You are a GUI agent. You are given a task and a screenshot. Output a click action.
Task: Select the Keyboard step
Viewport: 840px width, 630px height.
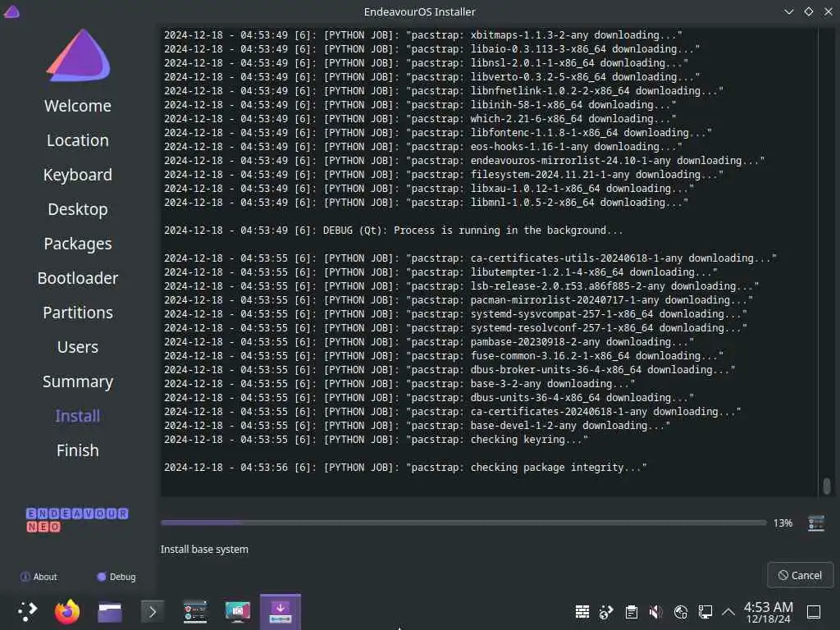[x=78, y=175]
